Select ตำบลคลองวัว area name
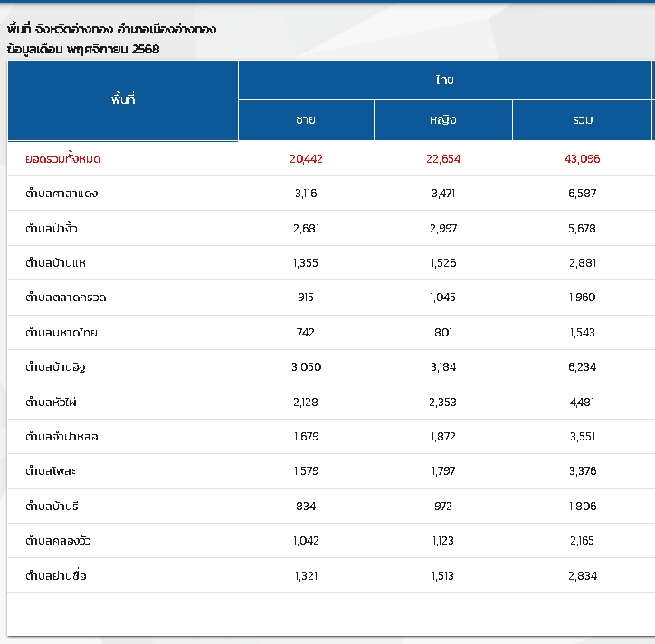Image resolution: width=655 pixels, height=644 pixels. pyautogui.click(x=59, y=541)
